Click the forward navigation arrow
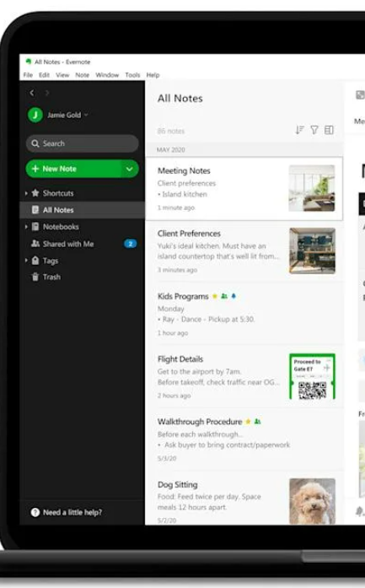Viewport: 365px width, 588px height. pos(47,93)
